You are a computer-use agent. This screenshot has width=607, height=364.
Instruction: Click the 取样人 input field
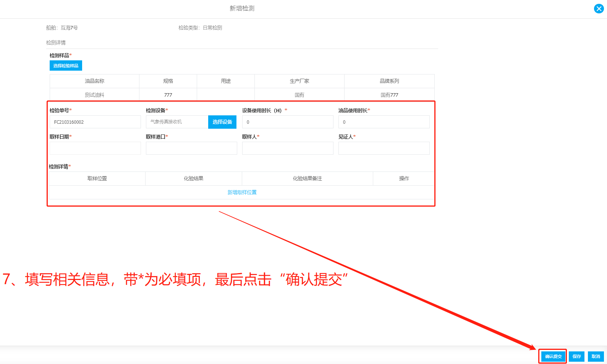pyautogui.click(x=288, y=148)
